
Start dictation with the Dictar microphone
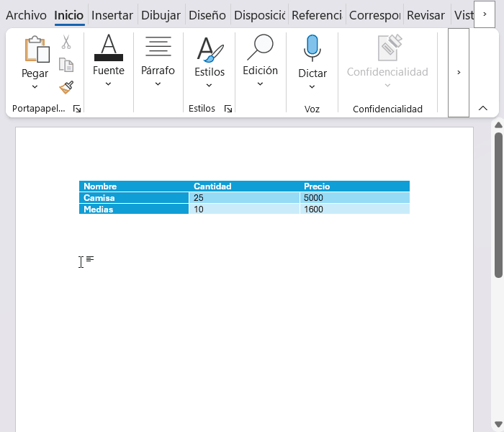[312, 50]
